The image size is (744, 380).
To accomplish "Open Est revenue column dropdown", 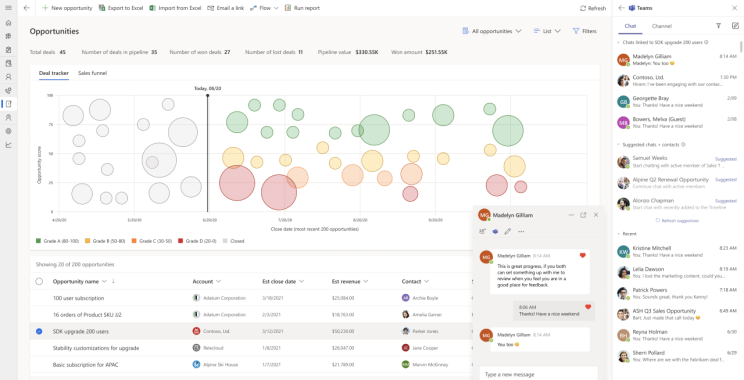I will click(366, 281).
